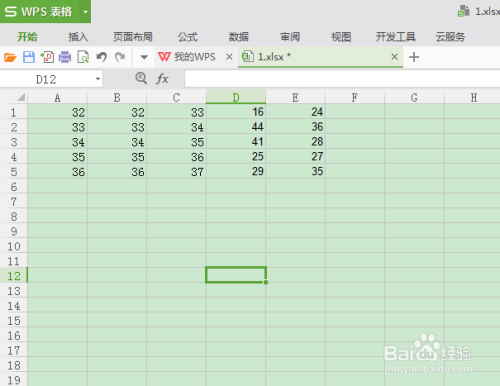The width and height of the screenshot is (500, 386).
Task: Click cell C2 containing 34
Action: click(x=176, y=127)
